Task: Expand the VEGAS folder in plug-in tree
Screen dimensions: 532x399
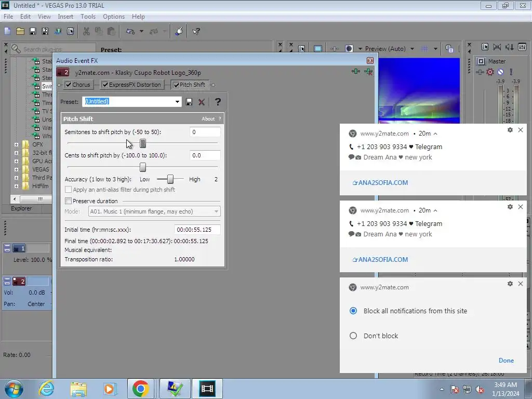Action: [x=16, y=169]
